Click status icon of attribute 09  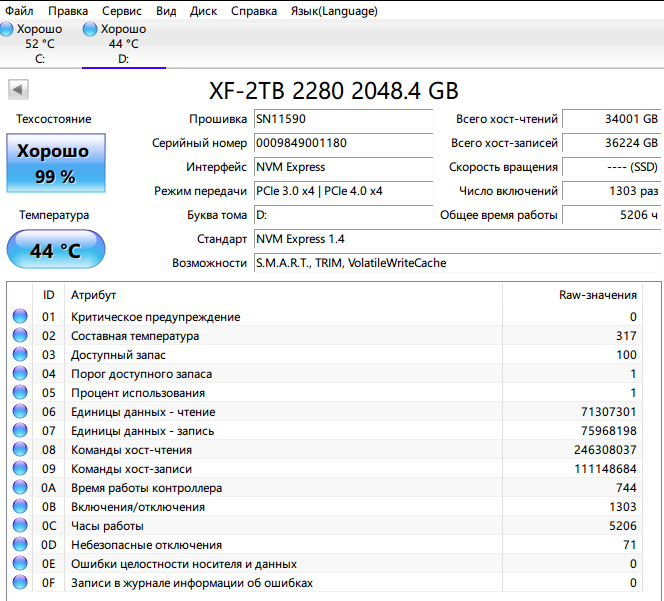pos(20,468)
